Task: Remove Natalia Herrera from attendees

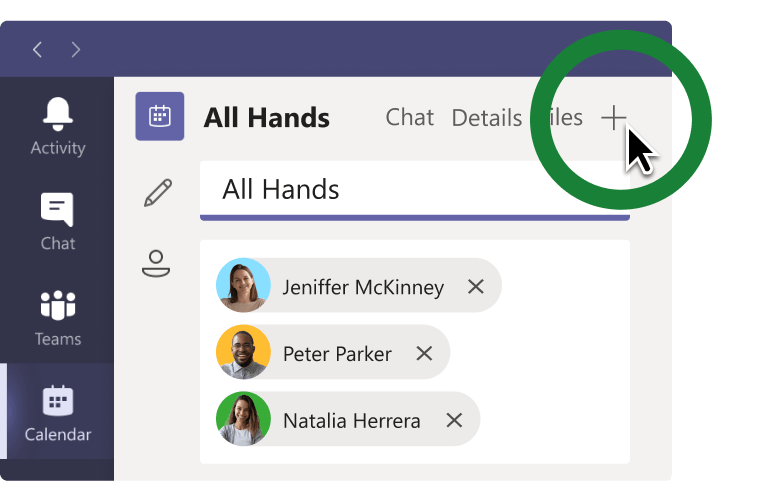Action: click(454, 420)
